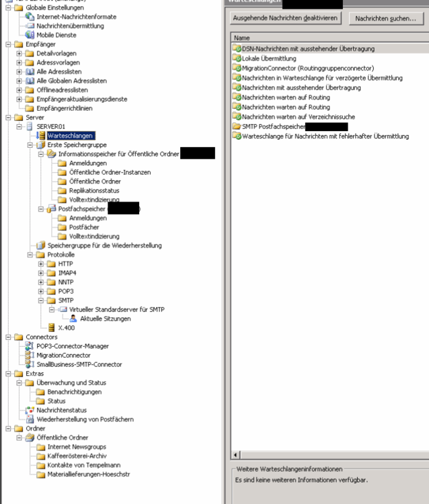The height and width of the screenshot is (504, 429).
Task: Click the Name column header
Action: coord(329,38)
